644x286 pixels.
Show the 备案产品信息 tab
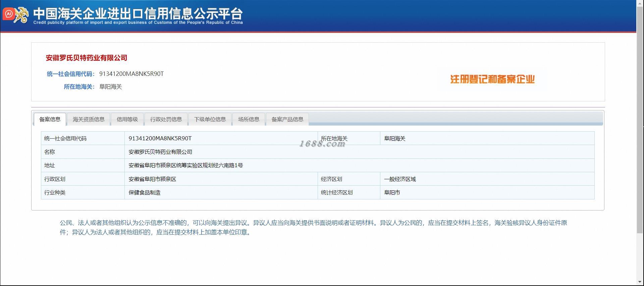point(287,119)
